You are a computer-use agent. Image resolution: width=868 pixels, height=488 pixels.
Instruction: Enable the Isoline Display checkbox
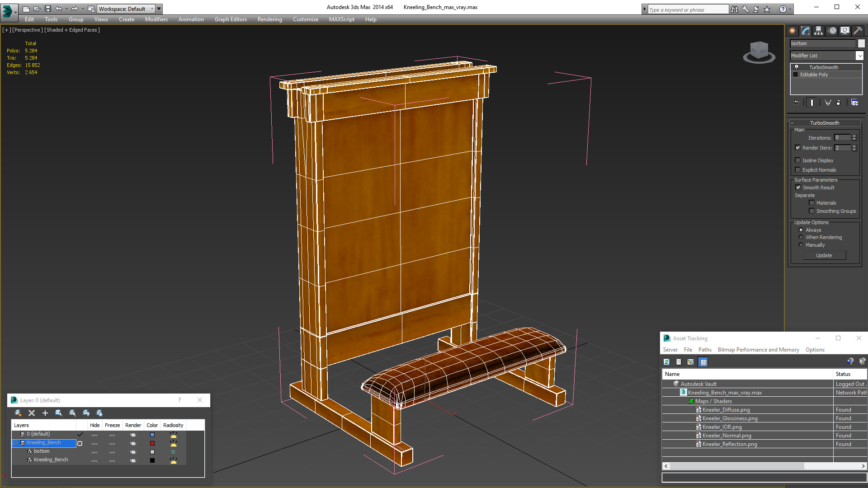798,160
